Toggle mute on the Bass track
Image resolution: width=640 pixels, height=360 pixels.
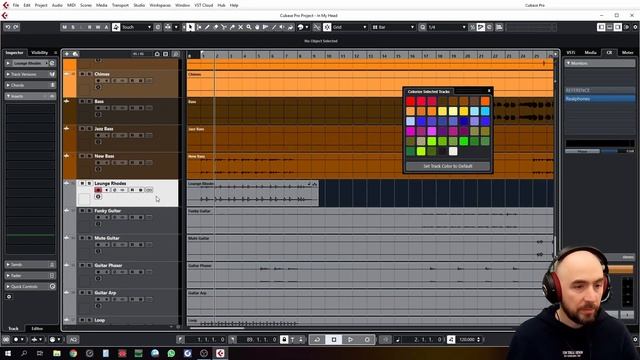tap(82, 101)
